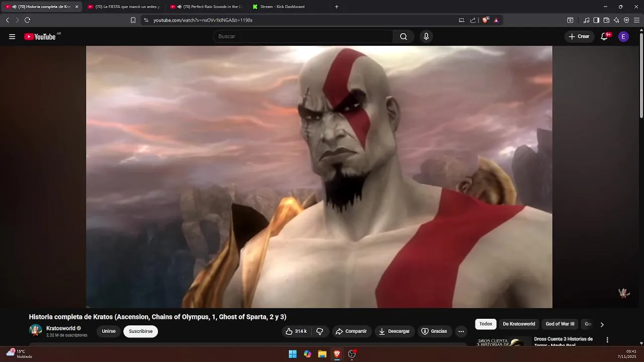Mute the audio icon on the Historia tab
Image resolution: width=644 pixels, height=362 pixels.
pyautogui.click(x=14, y=7)
